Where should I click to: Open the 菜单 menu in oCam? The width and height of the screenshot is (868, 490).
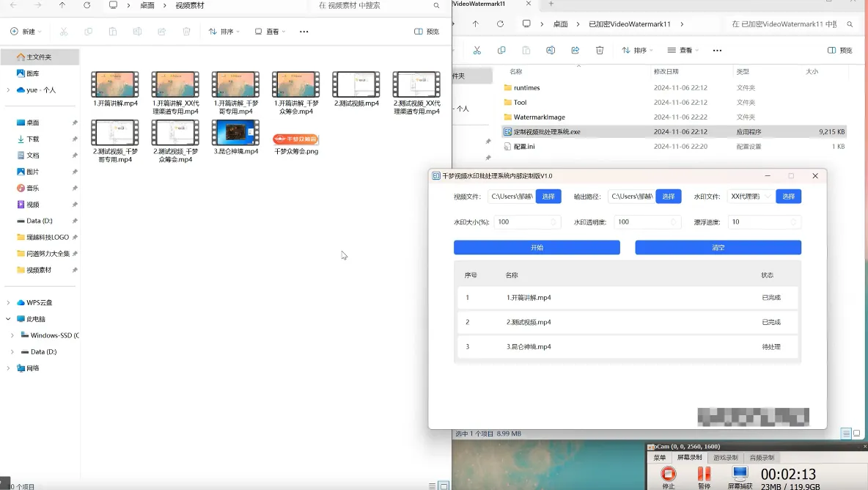click(660, 458)
